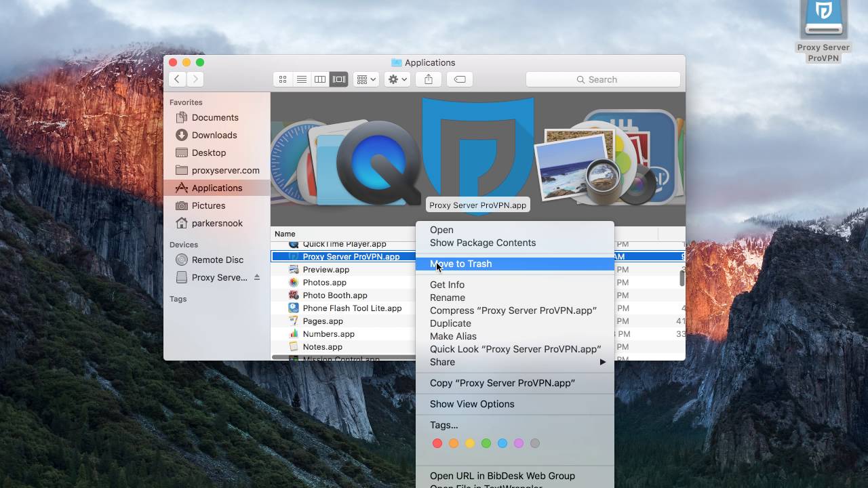Switch Finder to column view
The width and height of the screenshot is (868, 488).
tap(320, 79)
